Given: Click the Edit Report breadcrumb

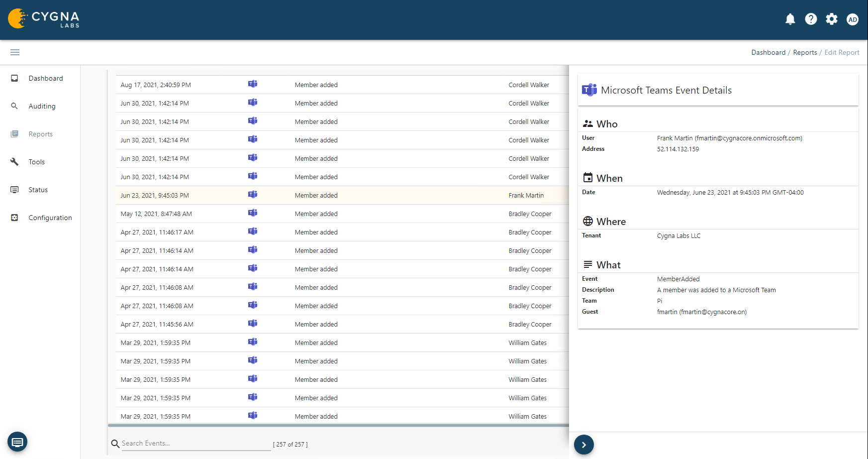Looking at the screenshot, I should 842,52.
